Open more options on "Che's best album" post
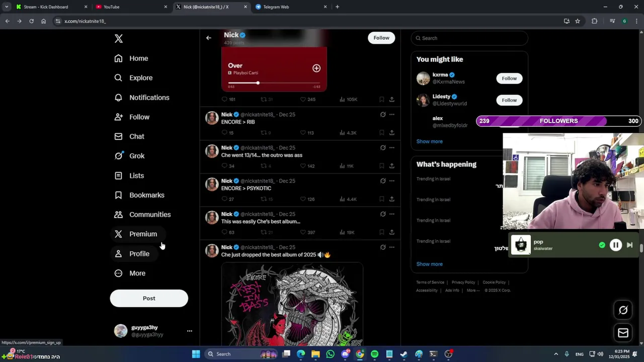 [391, 214]
